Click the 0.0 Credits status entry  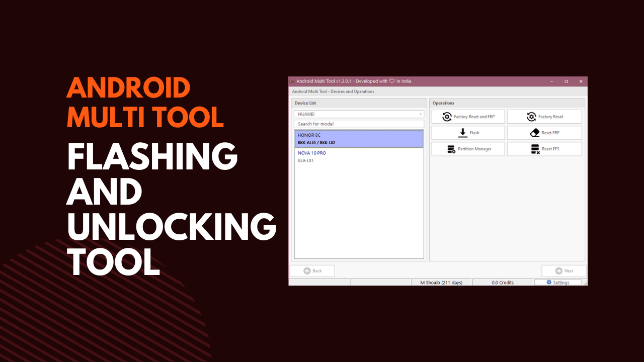(503, 283)
